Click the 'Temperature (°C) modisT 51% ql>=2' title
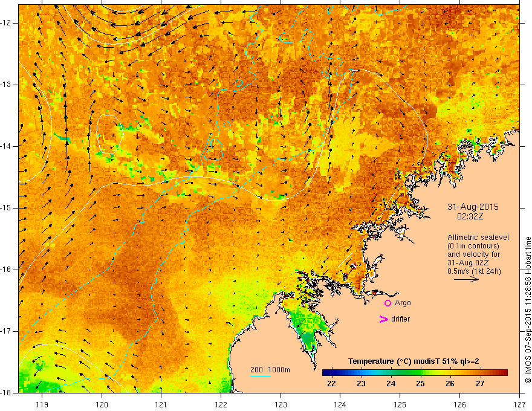The image size is (532, 411). [414, 361]
